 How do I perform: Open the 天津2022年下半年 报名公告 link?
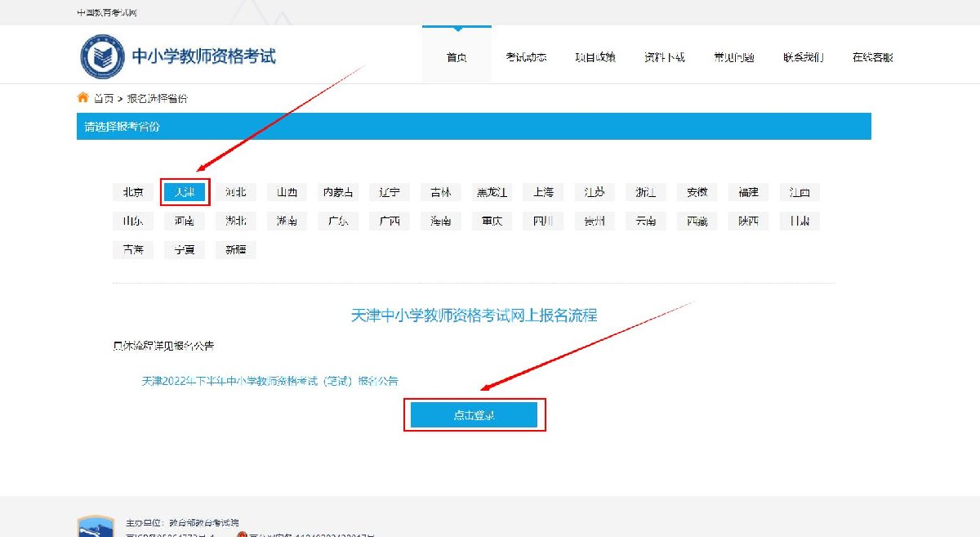(x=270, y=381)
